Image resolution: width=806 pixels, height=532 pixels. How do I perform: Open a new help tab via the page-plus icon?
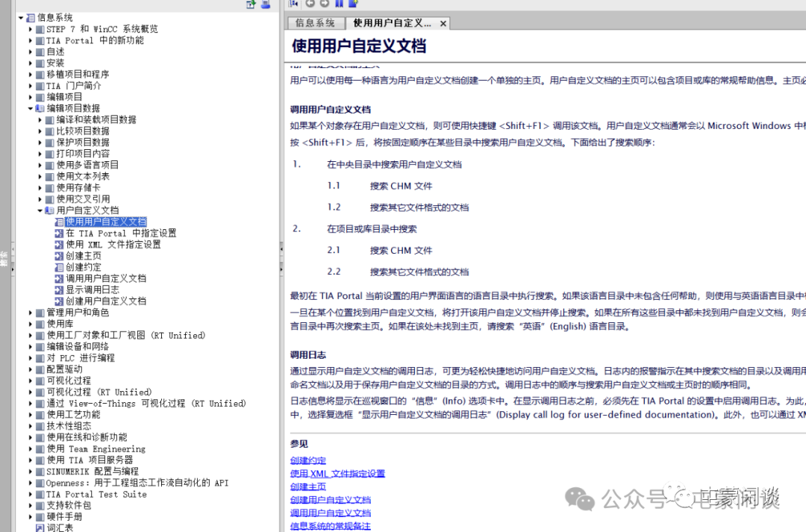(x=353, y=3)
